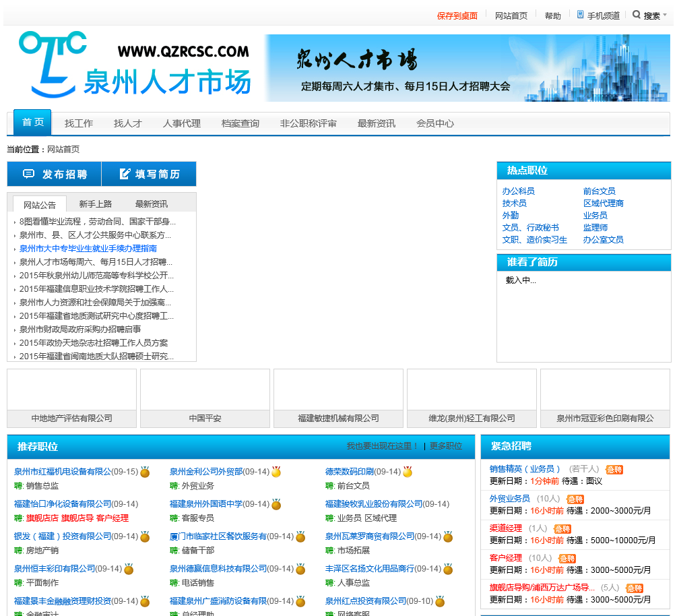The width and height of the screenshot is (677, 616).
Task: Click medal icon next to 德荣数码印刷
Action: click(407, 472)
